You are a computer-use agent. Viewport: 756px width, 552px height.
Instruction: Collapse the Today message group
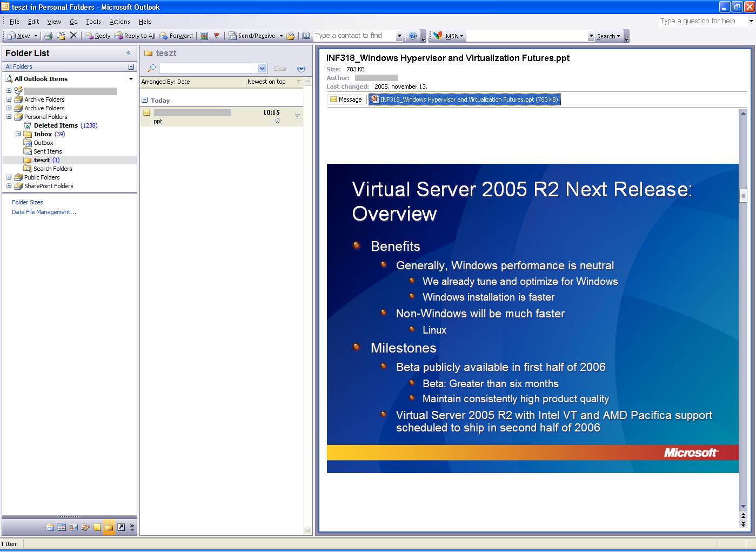[144, 100]
